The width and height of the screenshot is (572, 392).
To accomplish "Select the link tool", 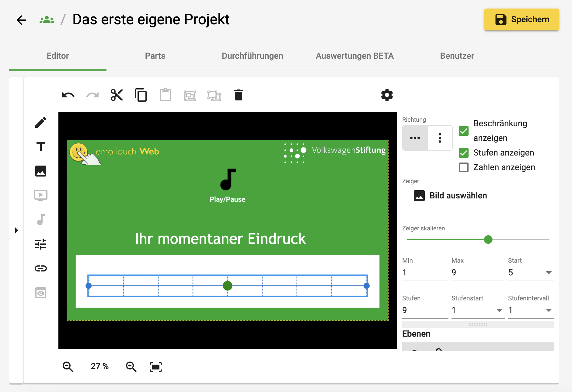I will pos(41,268).
